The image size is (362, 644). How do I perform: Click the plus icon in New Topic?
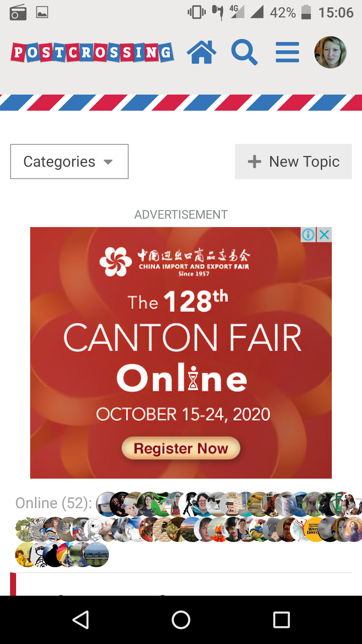tap(254, 162)
